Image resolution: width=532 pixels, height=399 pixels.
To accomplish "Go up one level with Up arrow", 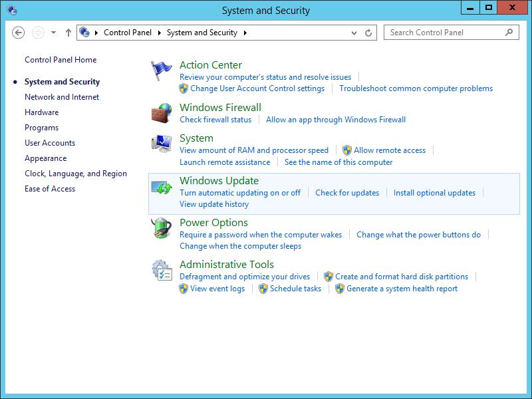I will [x=68, y=33].
